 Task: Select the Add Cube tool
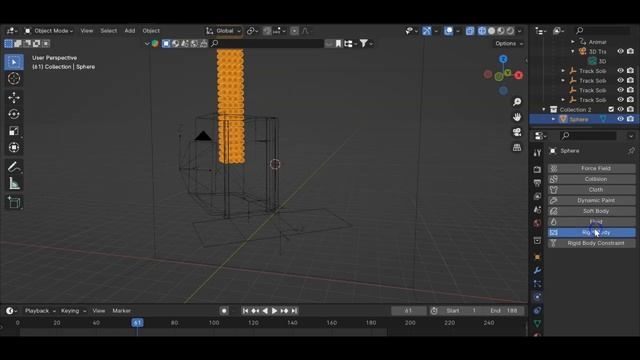(14, 202)
